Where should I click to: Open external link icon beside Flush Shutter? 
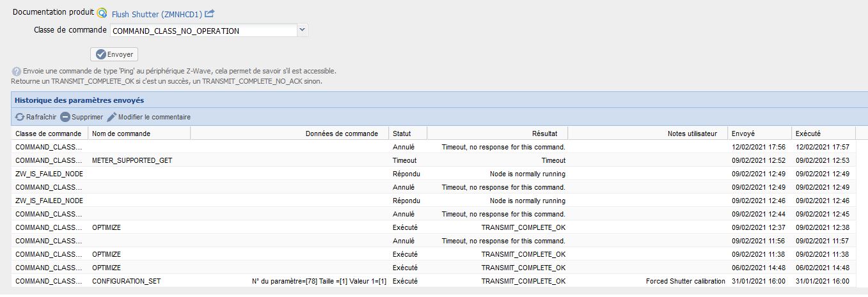click(x=209, y=13)
